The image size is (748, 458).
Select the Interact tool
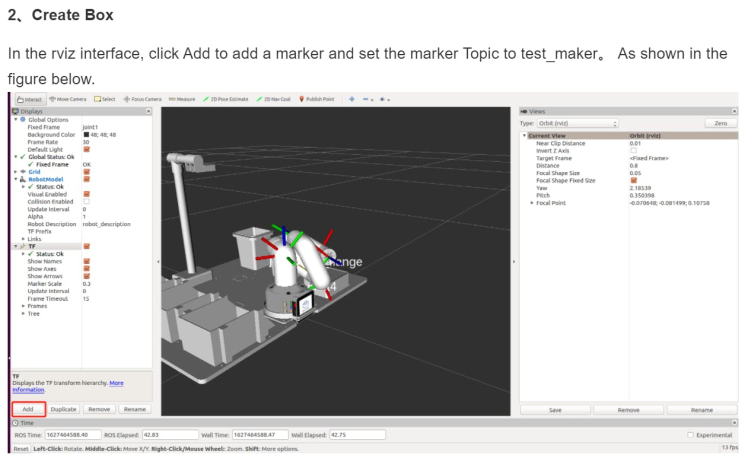click(x=29, y=99)
